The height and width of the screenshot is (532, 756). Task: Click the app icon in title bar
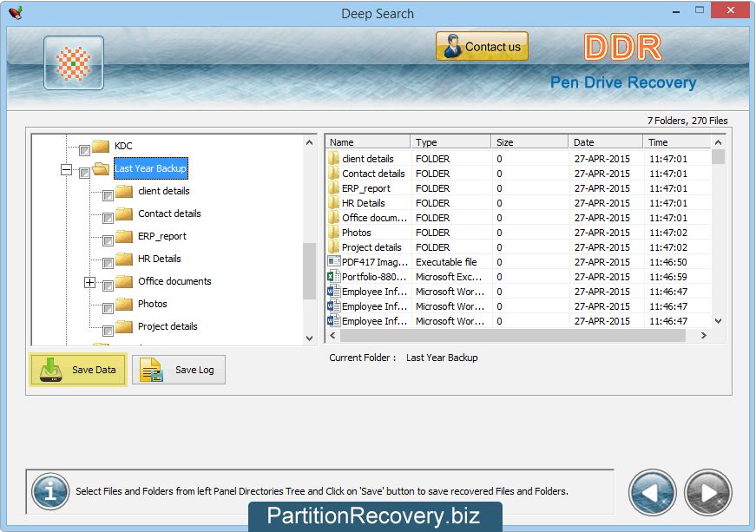tap(16, 12)
